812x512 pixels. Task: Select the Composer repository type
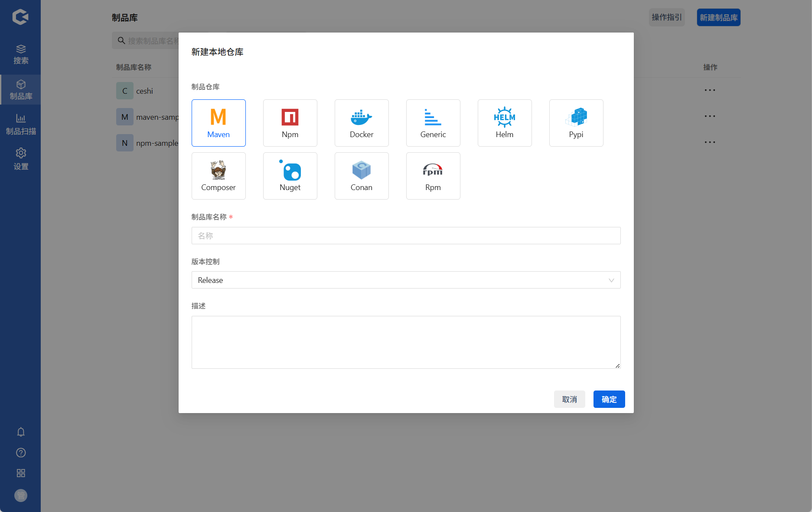(x=218, y=176)
